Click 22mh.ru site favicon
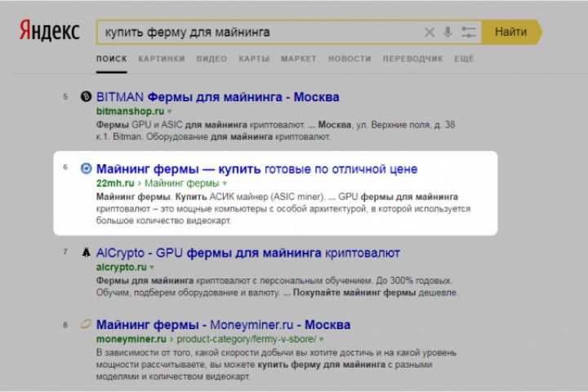The width and height of the screenshot is (588, 392). 86,168
